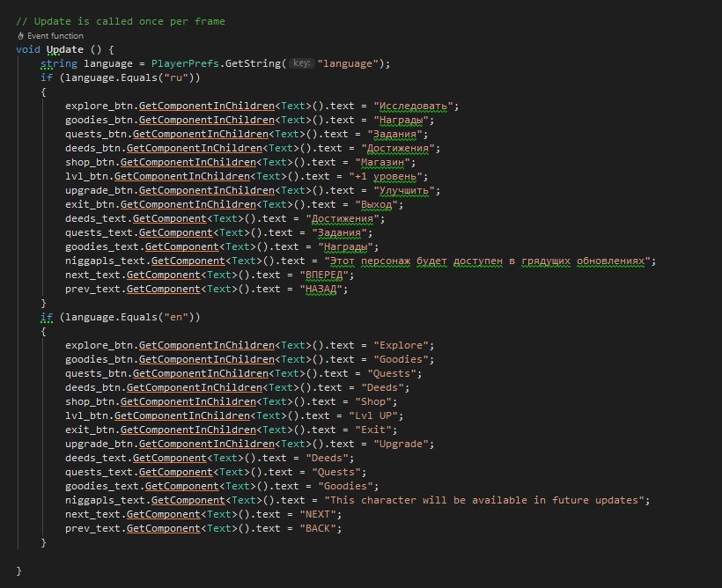Screen dimensions: 722x588
Task: Click the "if" keyword before language.Equals("en")
Action: pyautogui.click(x=47, y=317)
